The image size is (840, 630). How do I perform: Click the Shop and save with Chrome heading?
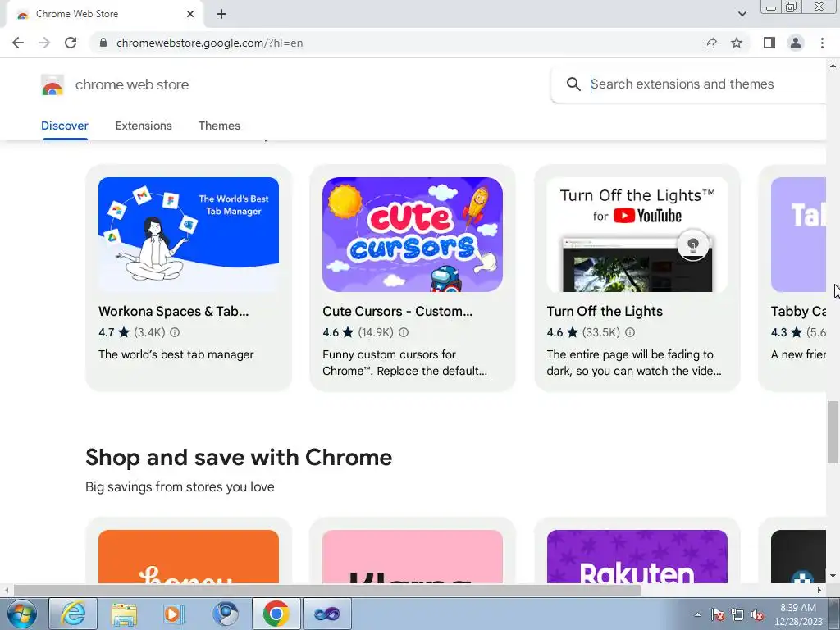239,458
